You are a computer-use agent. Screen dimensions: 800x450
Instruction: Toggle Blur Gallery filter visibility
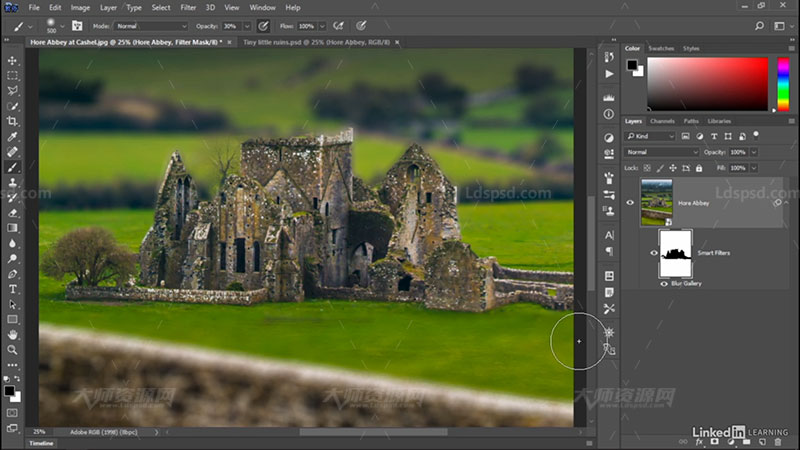point(664,284)
